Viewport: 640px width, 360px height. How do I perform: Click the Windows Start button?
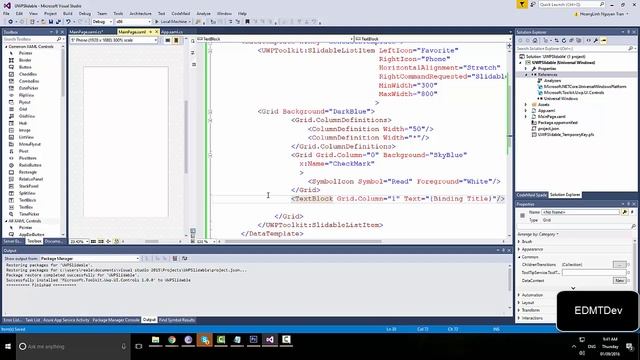(x=8, y=346)
